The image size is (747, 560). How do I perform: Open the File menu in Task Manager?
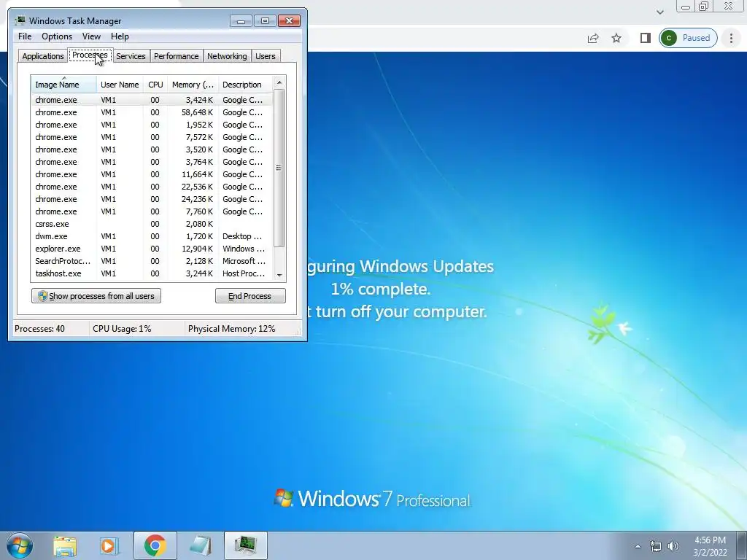(x=25, y=36)
